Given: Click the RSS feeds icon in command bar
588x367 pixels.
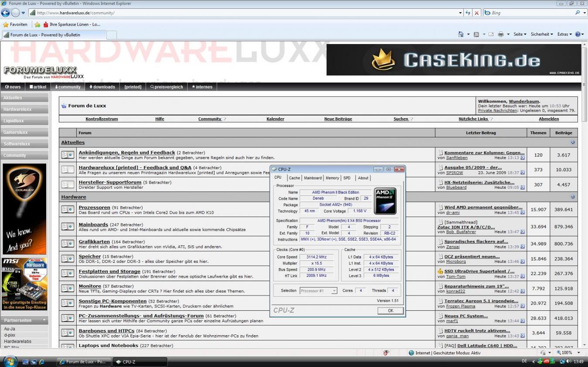Looking at the screenshot, I should tap(476, 34).
